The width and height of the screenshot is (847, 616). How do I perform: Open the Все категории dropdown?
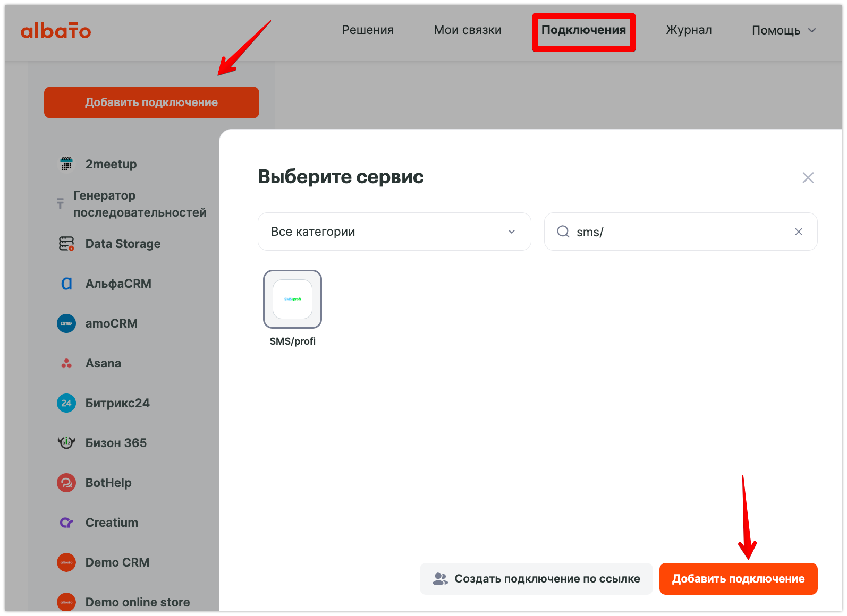click(394, 232)
